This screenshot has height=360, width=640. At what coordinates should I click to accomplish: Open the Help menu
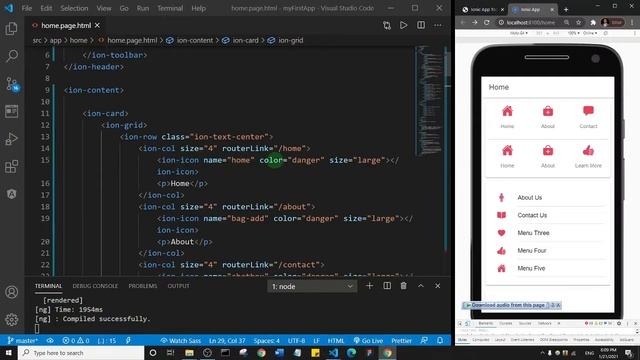pos(198,8)
